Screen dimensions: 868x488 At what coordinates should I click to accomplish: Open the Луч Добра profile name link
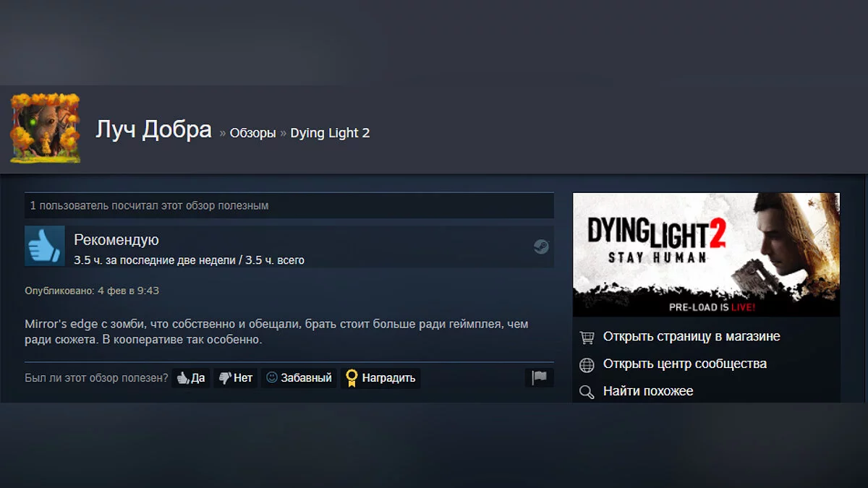pyautogui.click(x=154, y=131)
